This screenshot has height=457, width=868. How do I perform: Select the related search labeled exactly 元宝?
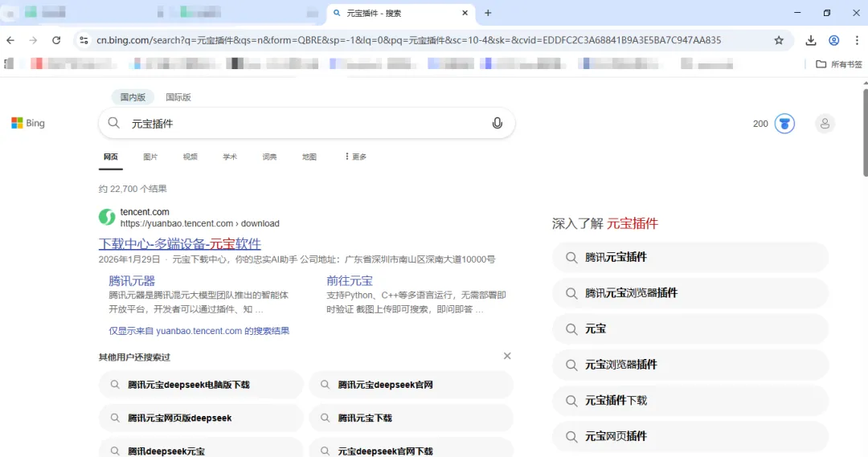690,329
